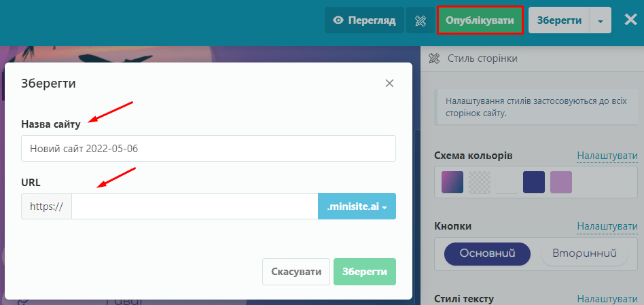The image size is (644, 305).
Task: Open Налаштувати link for Схема кольорів
Action: (x=607, y=156)
